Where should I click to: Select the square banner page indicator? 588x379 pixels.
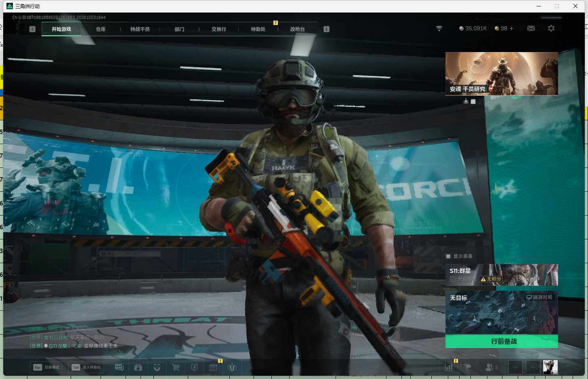click(x=473, y=102)
